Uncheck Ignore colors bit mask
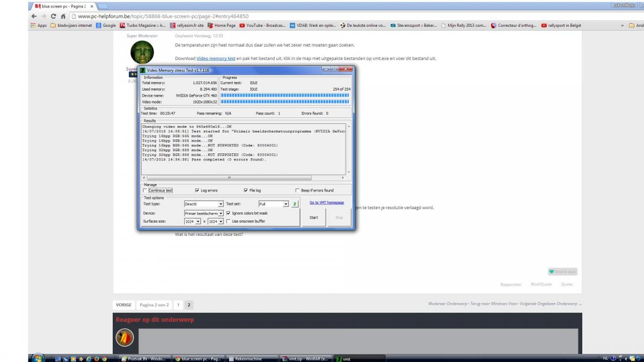Viewport: 644px width, 362px height. (x=229, y=213)
